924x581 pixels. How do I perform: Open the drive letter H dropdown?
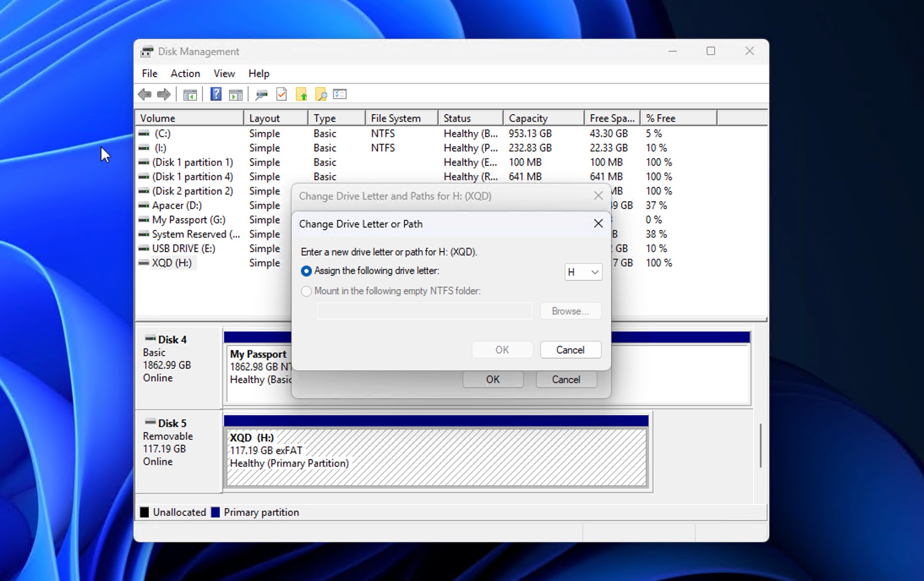coord(583,272)
